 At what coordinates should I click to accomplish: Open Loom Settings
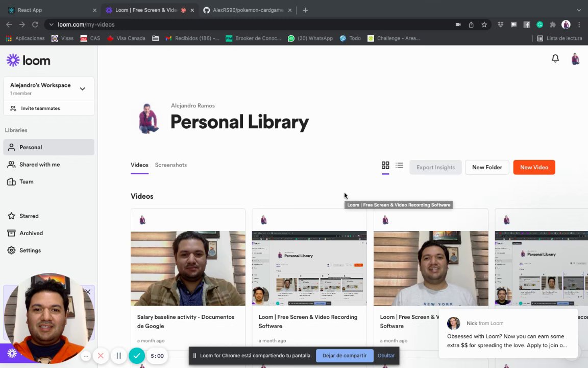pyautogui.click(x=49, y=250)
